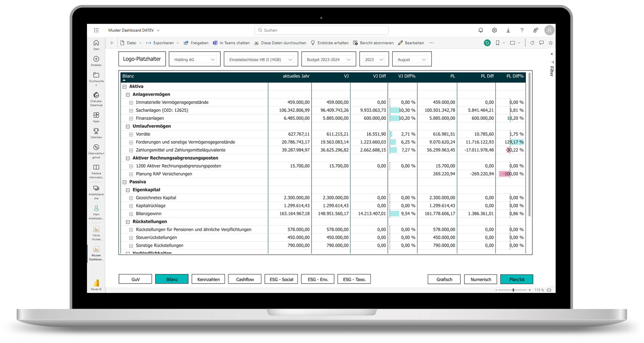The height and width of the screenshot is (343, 644).
Task: Open the Kennzahlen view
Action: pyautogui.click(x=208, y=279)
